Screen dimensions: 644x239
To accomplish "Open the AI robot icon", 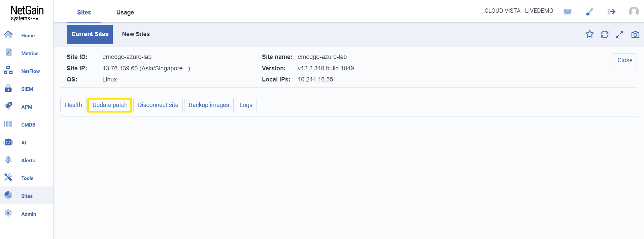I will (8, 142).
